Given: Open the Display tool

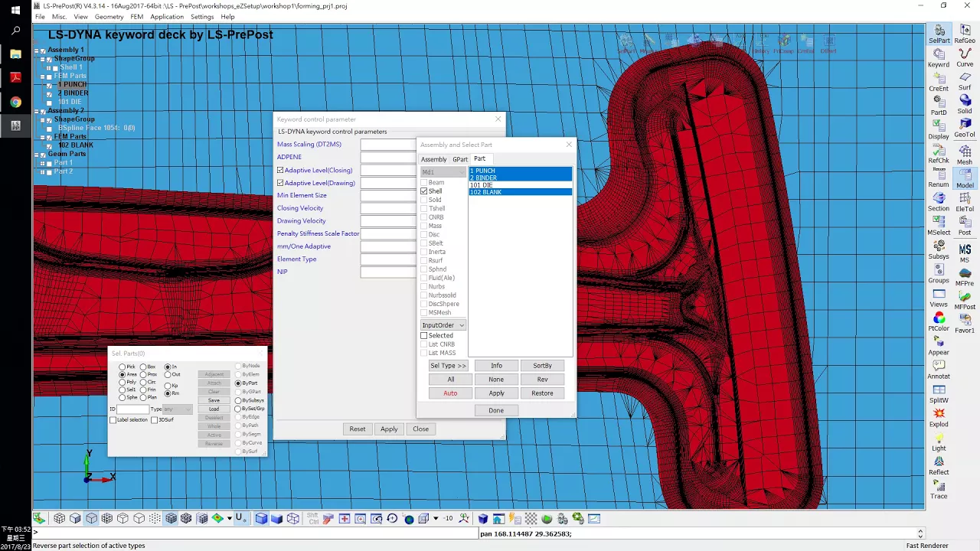Looking at the screenshot, I should point(939,129).
